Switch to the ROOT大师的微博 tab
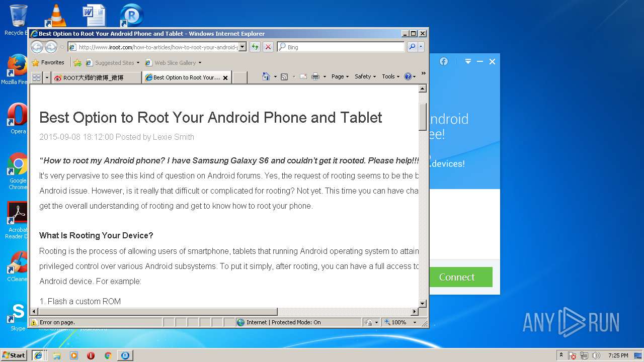This screenshot has height=362, width=644. pyautogui.click(x=96, y=78)
